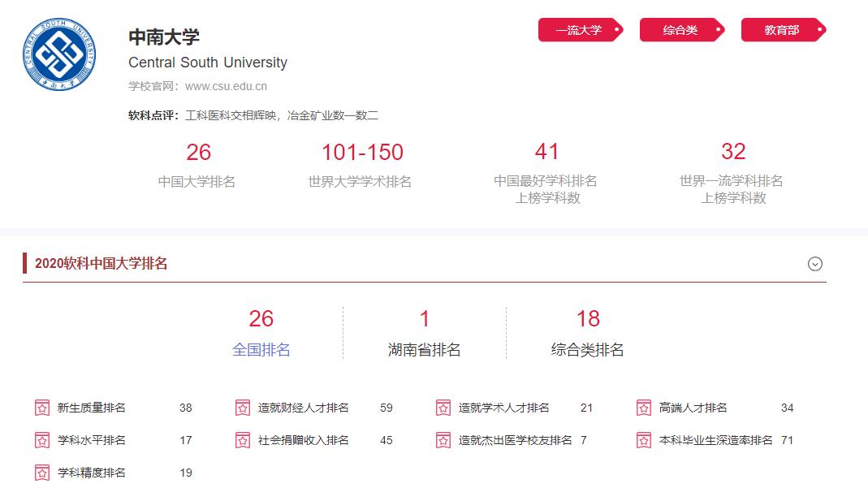
Task: Click the badge icon beside 造就学术人才排名
Action: 443,408
